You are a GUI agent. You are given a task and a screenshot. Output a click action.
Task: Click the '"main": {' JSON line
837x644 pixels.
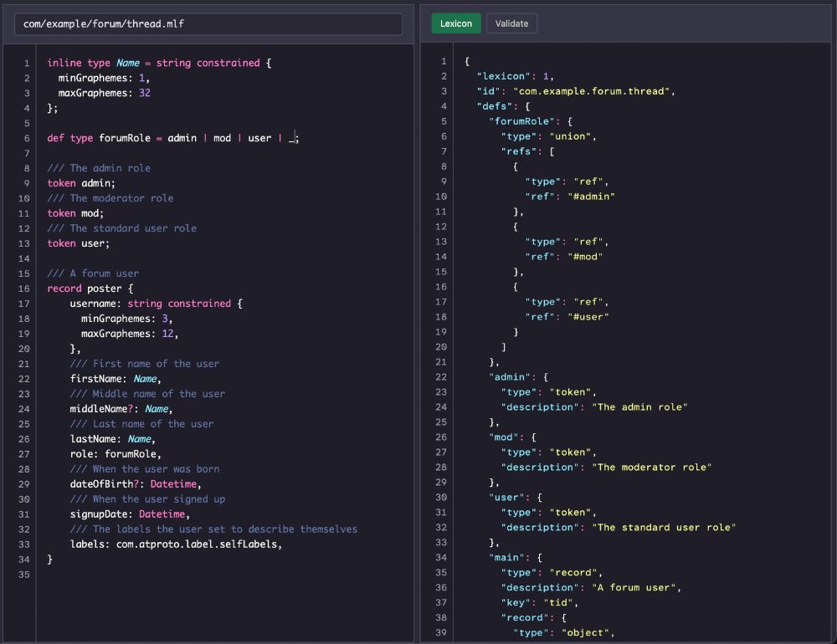[515, 558]
